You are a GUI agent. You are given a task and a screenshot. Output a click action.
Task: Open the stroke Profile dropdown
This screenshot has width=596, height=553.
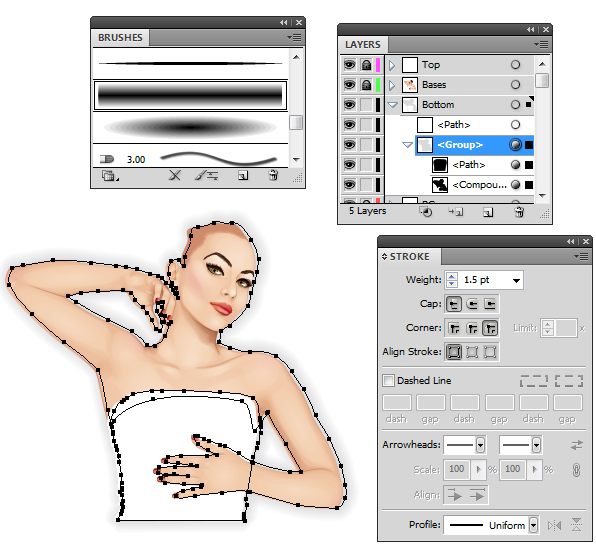pyautogui.click(x=534, y=526)
